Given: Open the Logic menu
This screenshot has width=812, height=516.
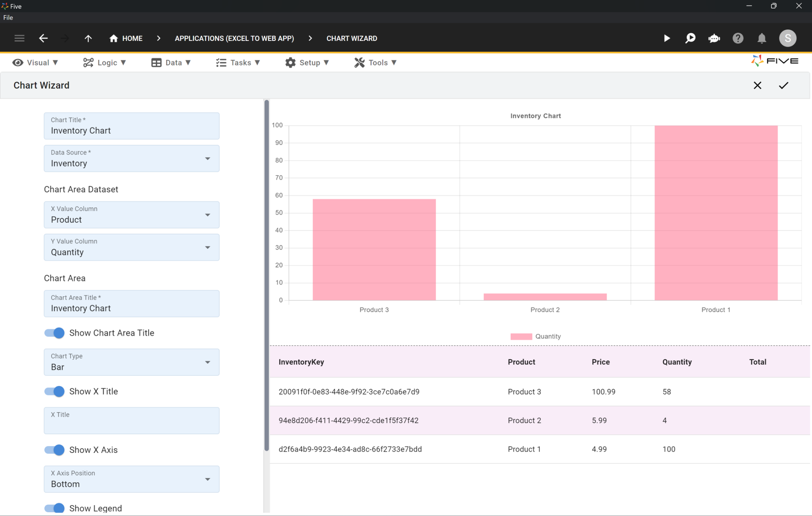Looking at the screenshot, I should [x=105, y=63].
